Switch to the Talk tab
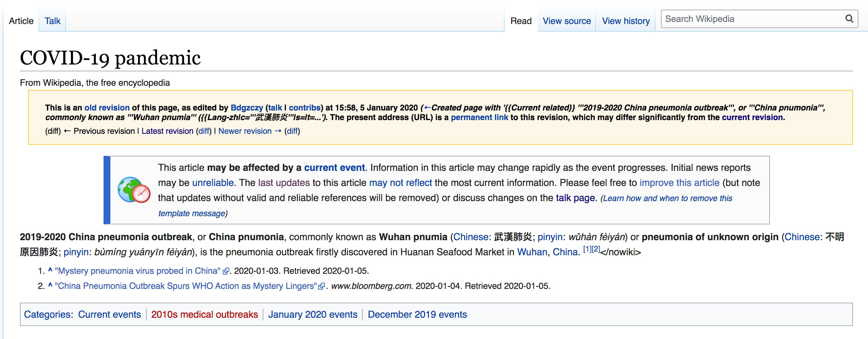This screenshot has width=868, height=339. click(52, 21)
